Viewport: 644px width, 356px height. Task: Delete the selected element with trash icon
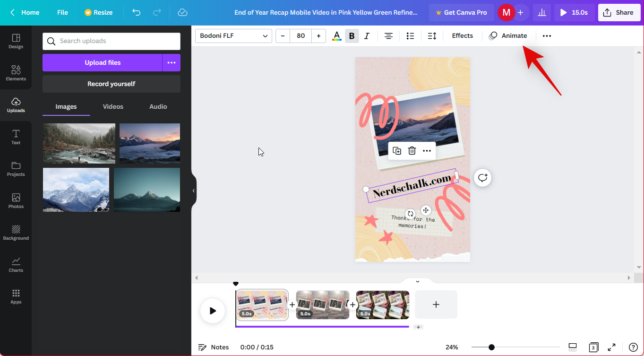tap(412, 151)
